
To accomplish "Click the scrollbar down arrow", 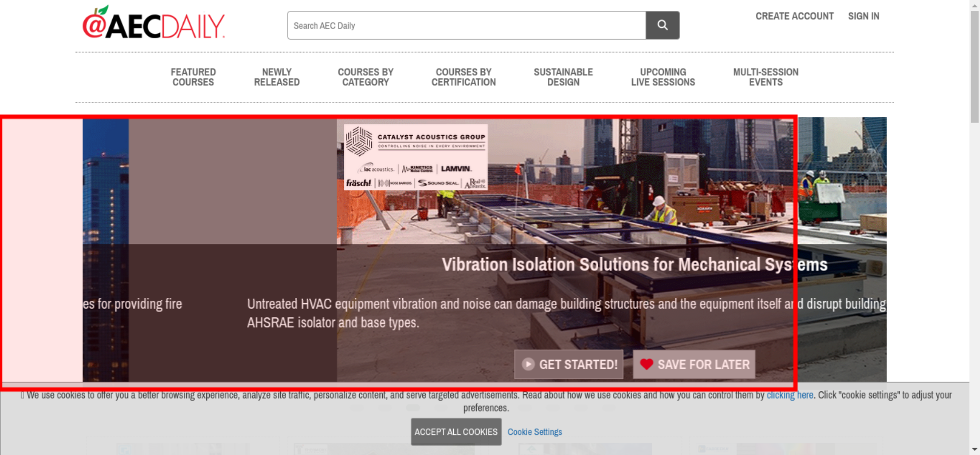I will [x=974, y=449].
